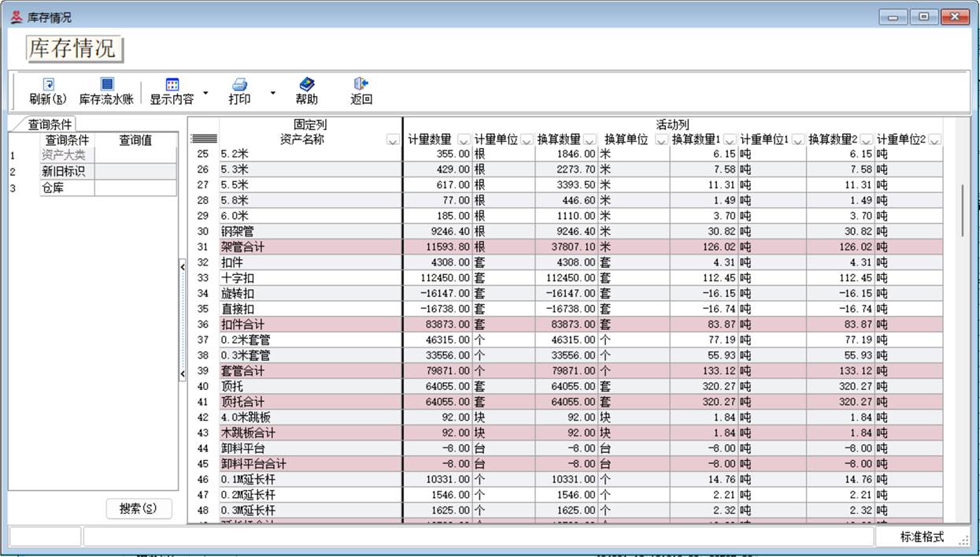Click the 返回 exit icon
This screenshot has width=980, height=557.
[x=361, y=84]
